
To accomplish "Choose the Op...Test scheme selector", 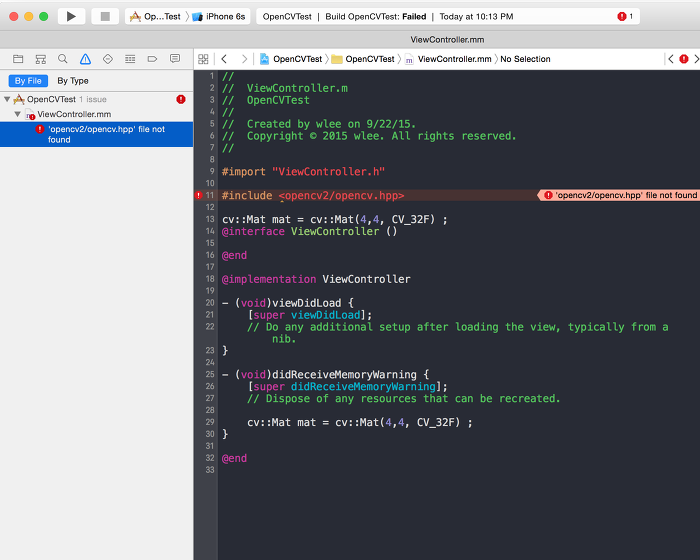I will click(x=156, y=17).
